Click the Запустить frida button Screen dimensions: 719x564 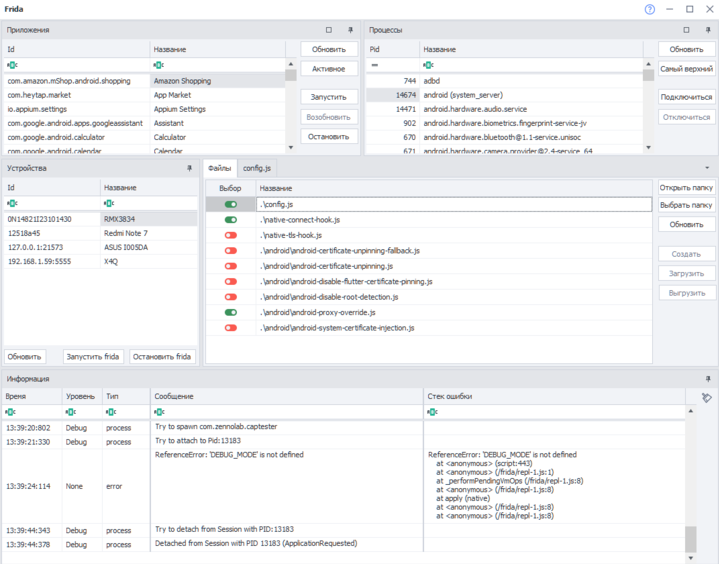pyautogui.click(x=92, y=356)
